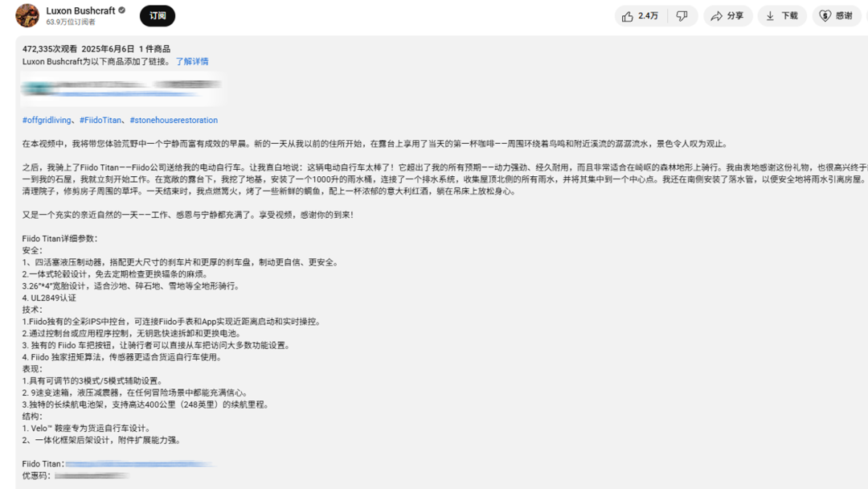
Task: Click the paragraph starting 在本视频中
Action: 375,144
